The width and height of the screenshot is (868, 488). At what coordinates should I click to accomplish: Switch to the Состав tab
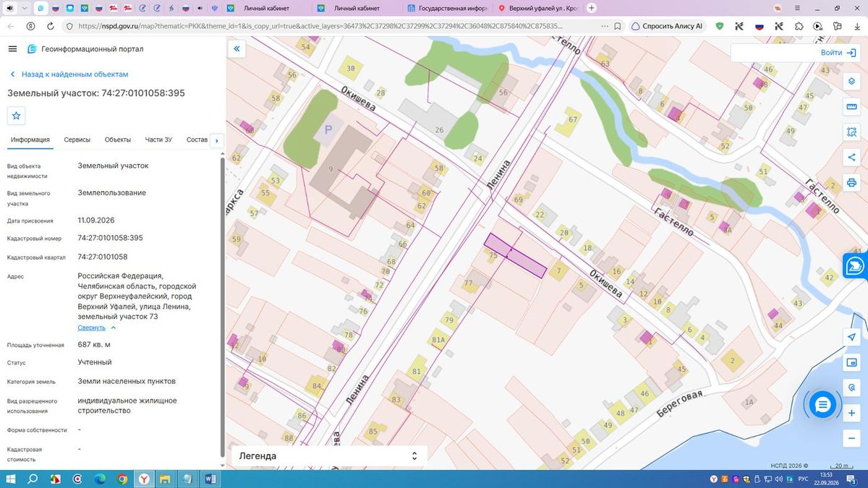click(197, 140)
